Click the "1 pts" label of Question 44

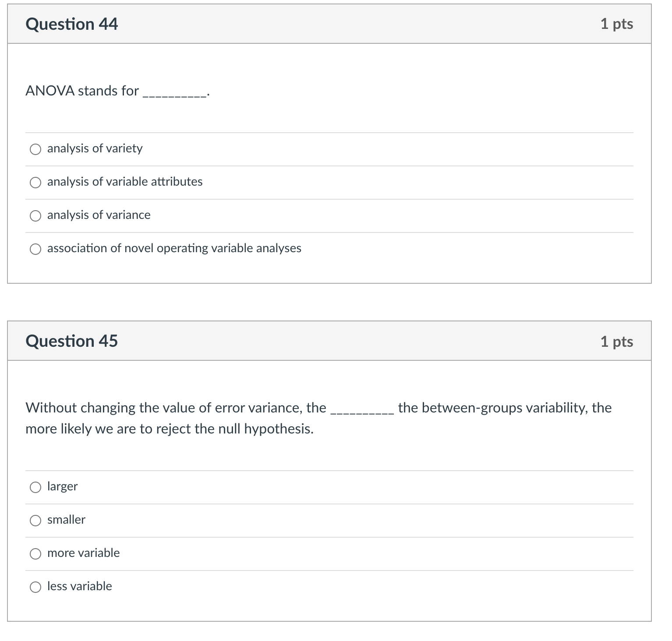click(x=617, y=24)
